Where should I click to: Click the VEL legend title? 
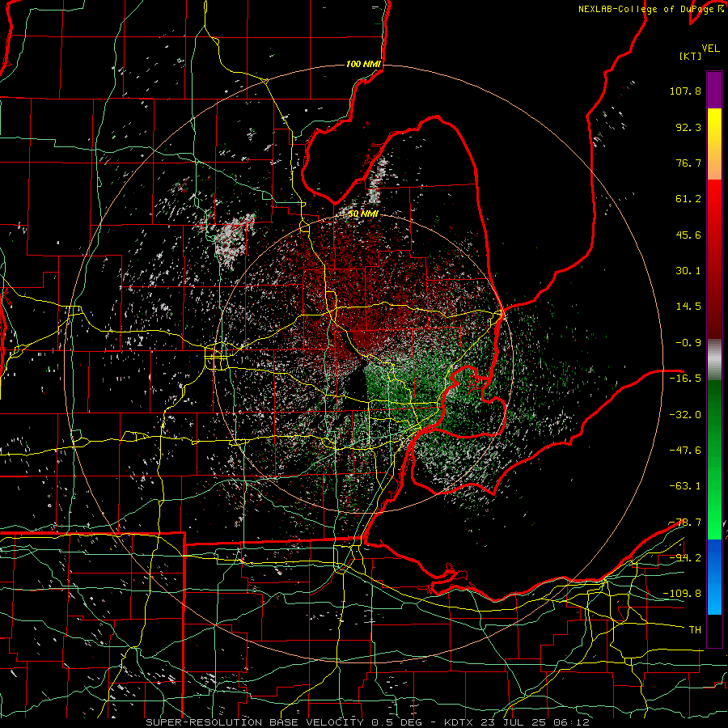pos(710,49)
